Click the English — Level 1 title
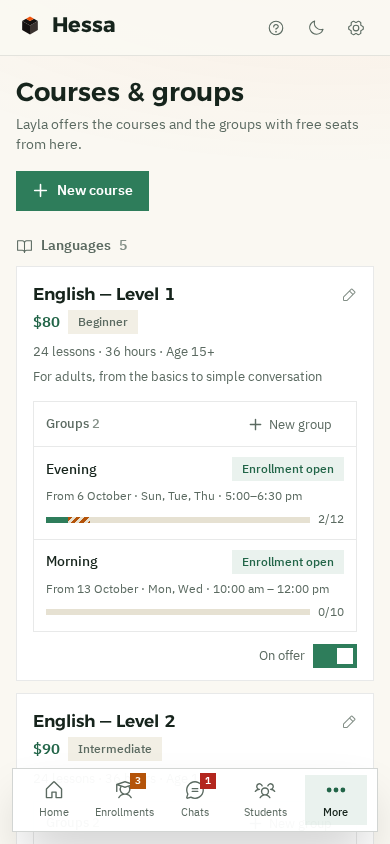Screen dimensions: 390x844 point(104,294)
